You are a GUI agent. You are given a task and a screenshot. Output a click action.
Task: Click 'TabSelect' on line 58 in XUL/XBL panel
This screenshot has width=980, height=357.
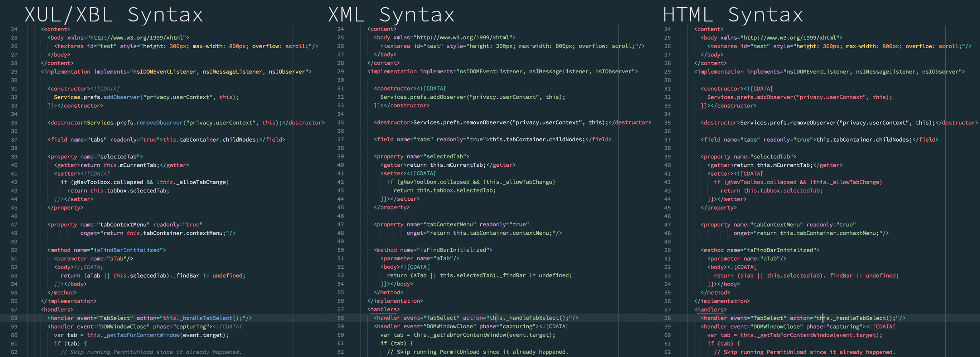(x=115, y=318)
